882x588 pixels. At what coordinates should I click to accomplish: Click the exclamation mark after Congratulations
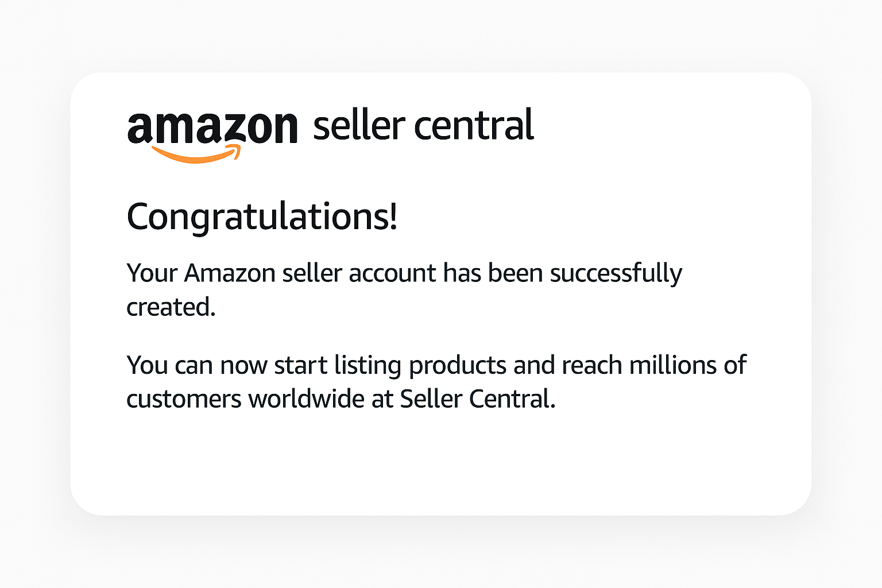coord(393,216)
